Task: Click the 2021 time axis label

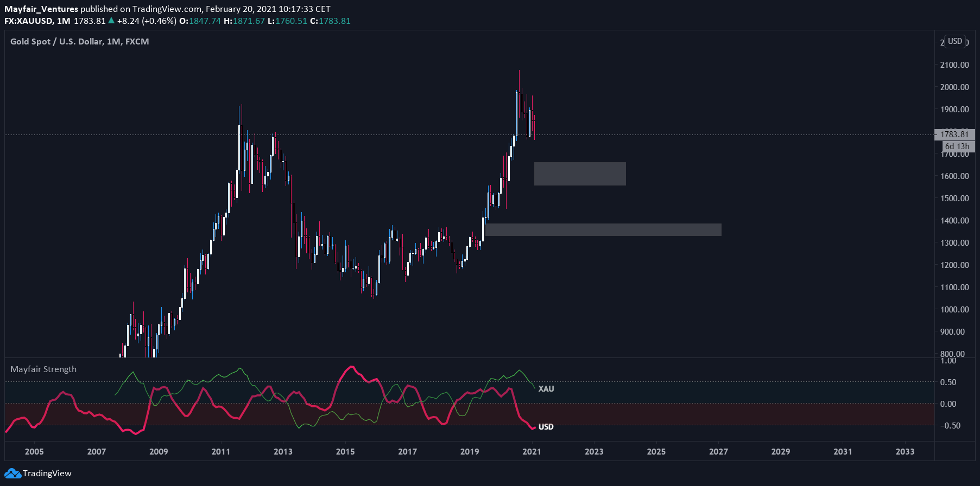Action: [532, 452]
